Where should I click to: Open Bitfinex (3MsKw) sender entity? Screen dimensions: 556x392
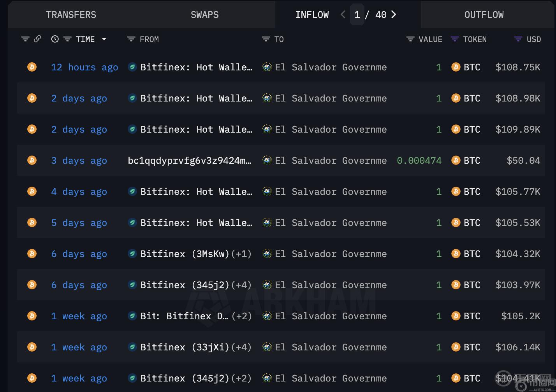pyautogui.click(x=185, y=254)
